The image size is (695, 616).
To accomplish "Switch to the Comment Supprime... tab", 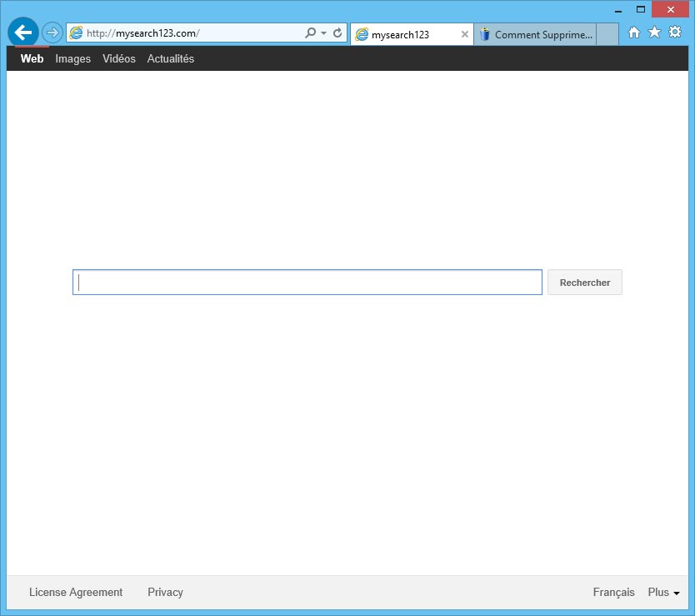I will (x=535, y=34).
